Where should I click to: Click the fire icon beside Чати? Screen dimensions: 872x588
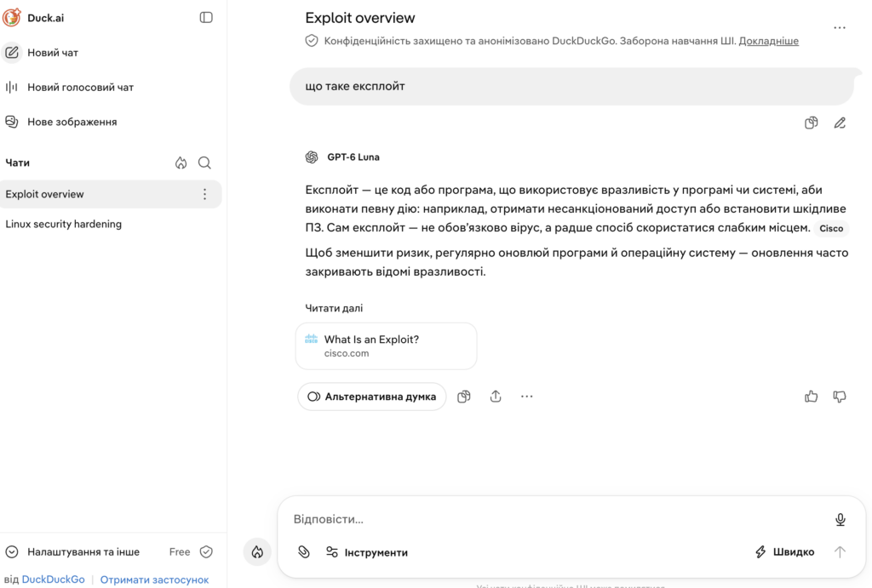181,163
